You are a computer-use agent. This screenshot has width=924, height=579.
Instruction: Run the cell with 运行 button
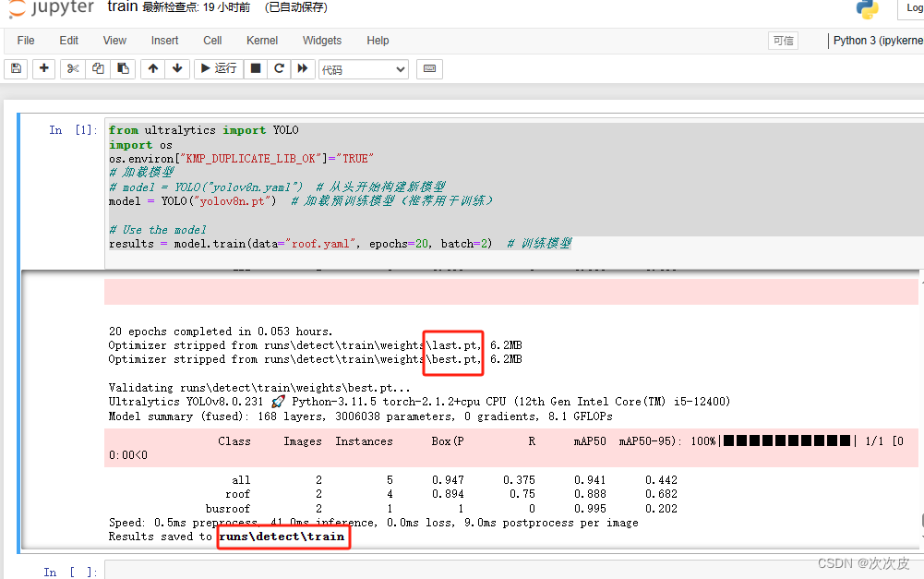[219, 69]
